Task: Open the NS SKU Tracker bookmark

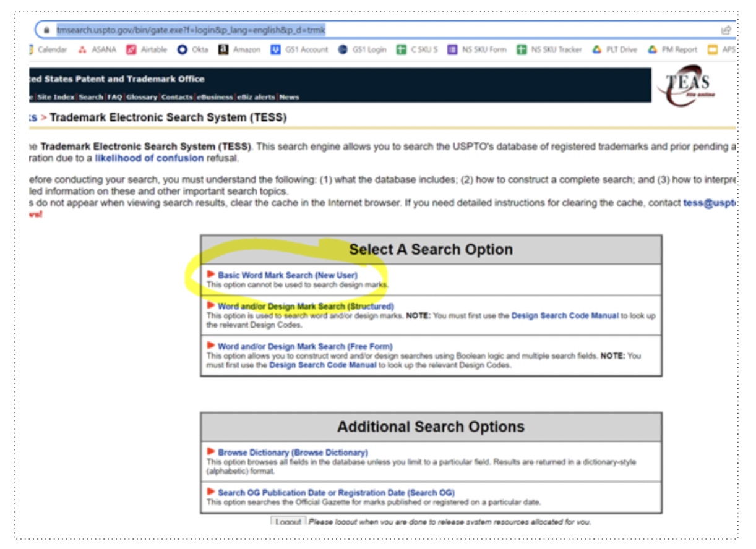Action: click(x=550, y=50)
